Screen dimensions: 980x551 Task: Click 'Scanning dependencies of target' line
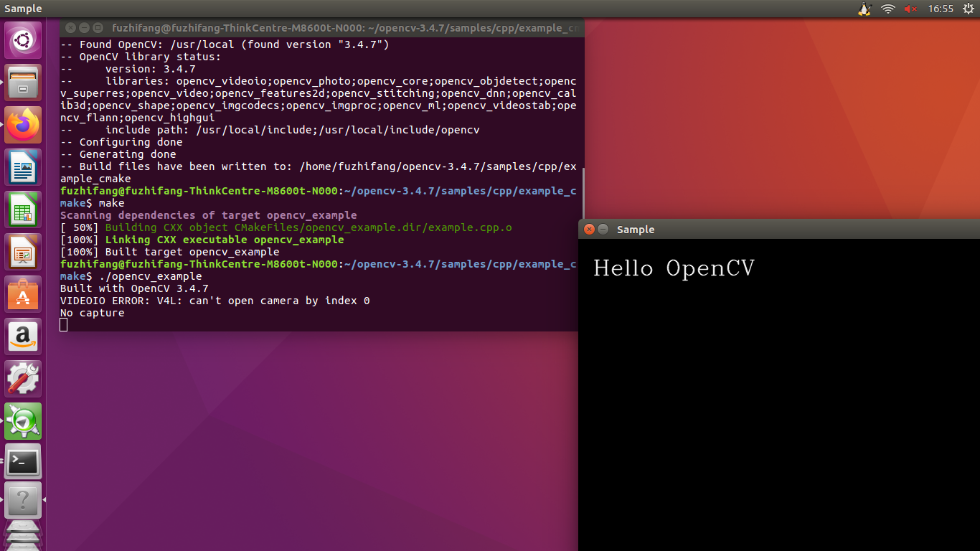[209, 215]
